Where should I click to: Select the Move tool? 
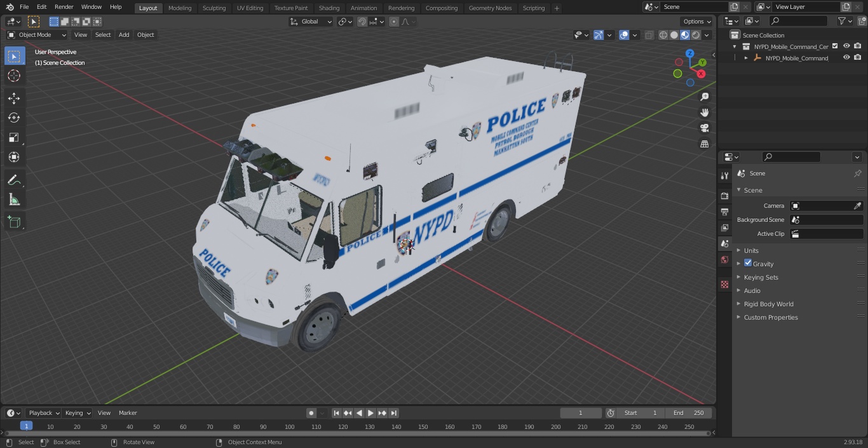(x=14, y=98)
